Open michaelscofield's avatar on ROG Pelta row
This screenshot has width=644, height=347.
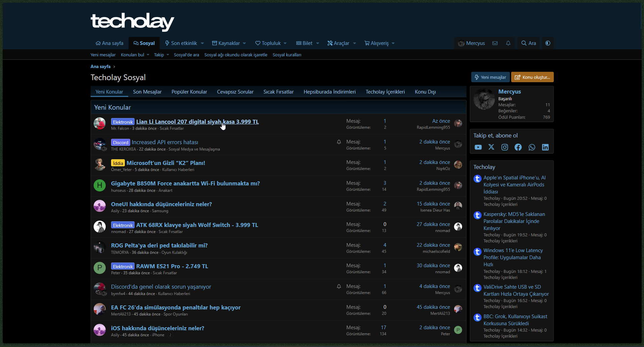458,247
